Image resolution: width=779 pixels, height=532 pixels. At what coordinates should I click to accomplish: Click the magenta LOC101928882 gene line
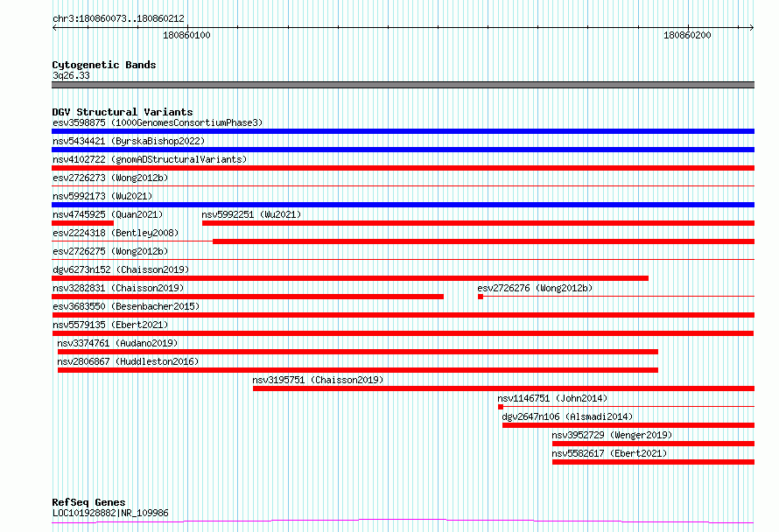click(x=403, y=521)
